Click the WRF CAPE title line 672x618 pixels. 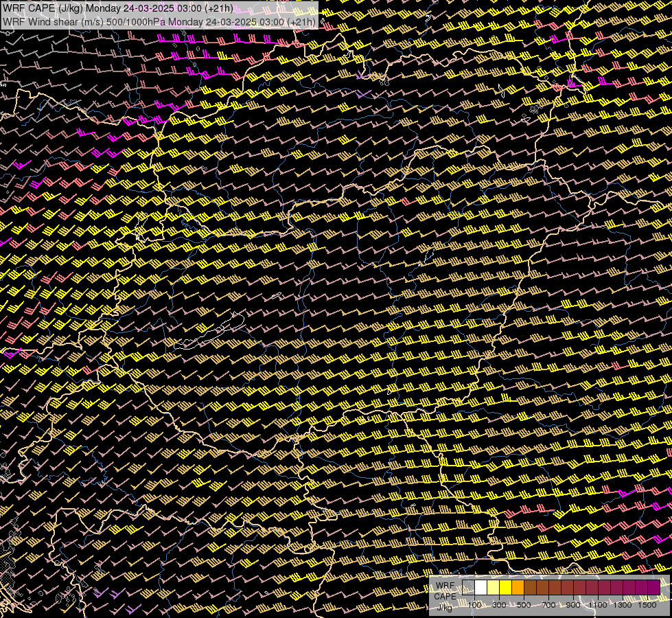(118, 8)
